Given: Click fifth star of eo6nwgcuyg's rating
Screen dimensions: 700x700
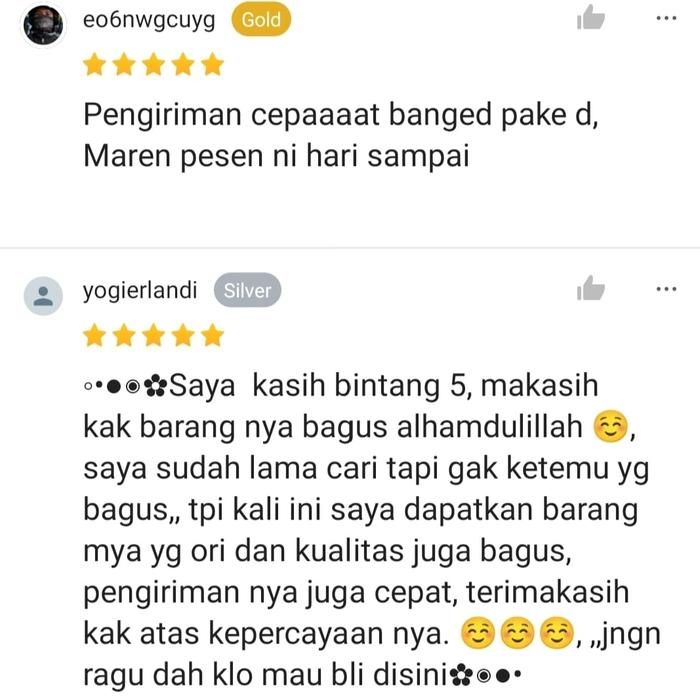Looking at the screenshot, I should [x=212, y=65].
